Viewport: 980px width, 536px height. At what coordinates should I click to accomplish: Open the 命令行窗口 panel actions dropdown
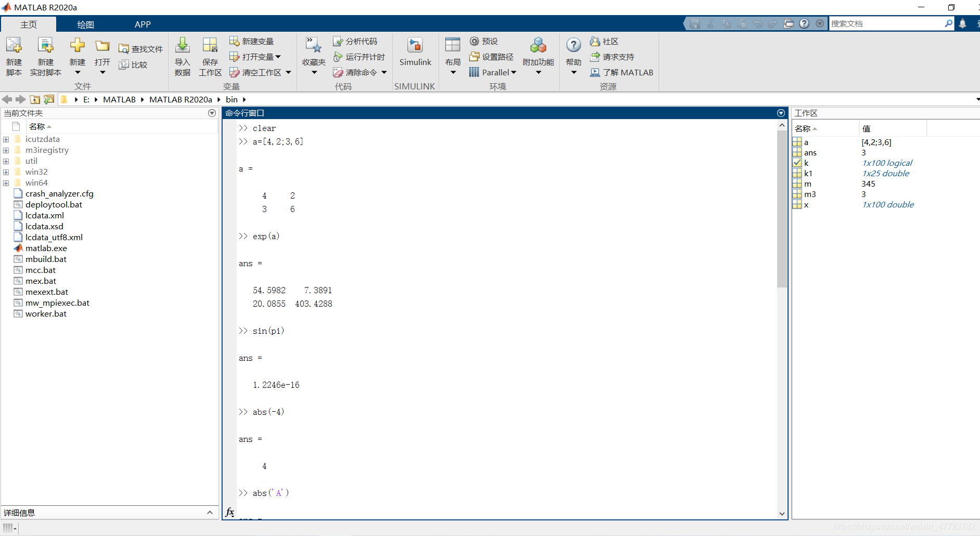pos(781,113)
